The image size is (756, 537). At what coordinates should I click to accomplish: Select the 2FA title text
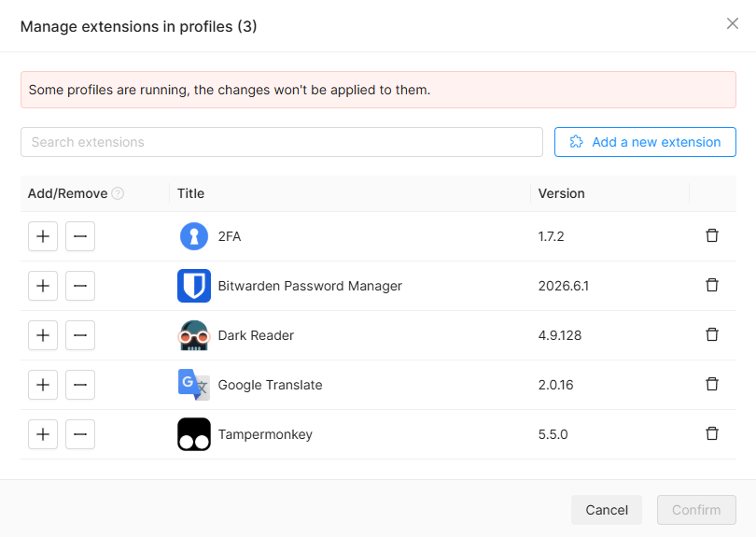tap(230, 236)
